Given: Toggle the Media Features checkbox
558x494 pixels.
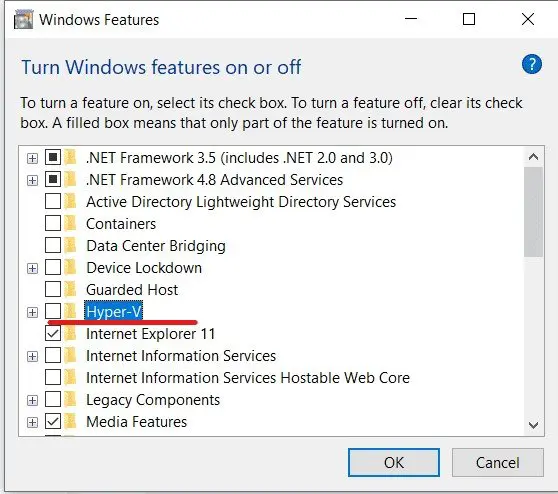Looking at the screenshot, I should [53, 422].
